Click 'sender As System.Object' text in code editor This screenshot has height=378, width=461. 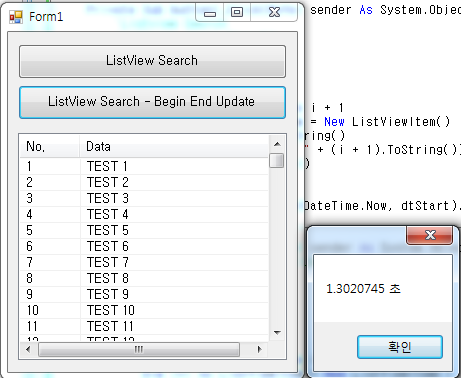(x=385, y=10)
